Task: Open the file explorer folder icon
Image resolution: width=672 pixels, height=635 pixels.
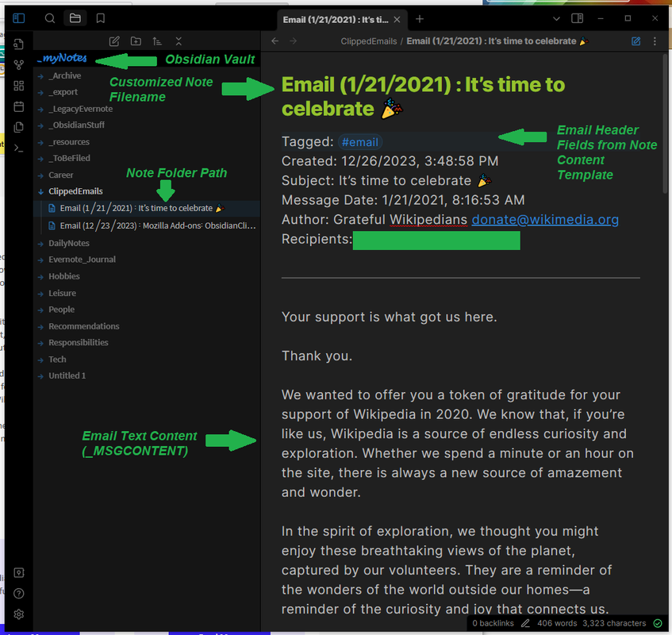Action: click(x=75, y=18)
